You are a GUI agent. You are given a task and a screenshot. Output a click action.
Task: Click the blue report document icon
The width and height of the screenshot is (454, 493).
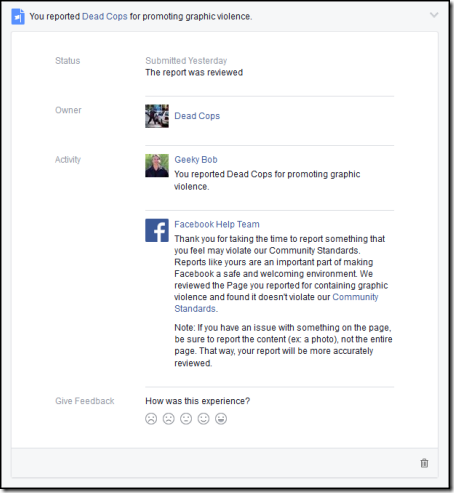coord(18,16)
